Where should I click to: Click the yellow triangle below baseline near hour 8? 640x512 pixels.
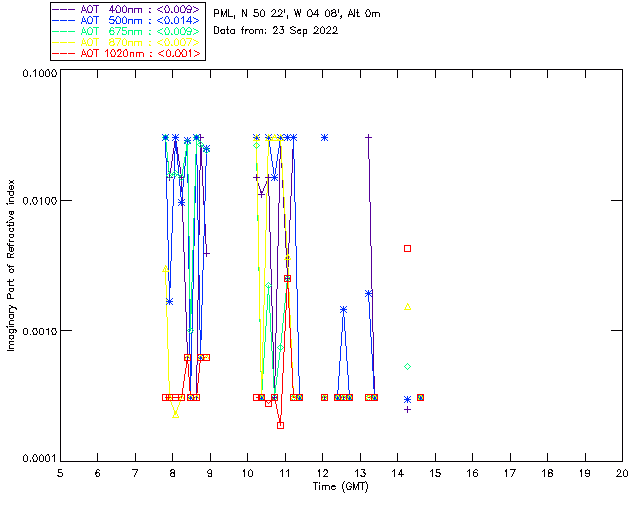click(176, 414)
